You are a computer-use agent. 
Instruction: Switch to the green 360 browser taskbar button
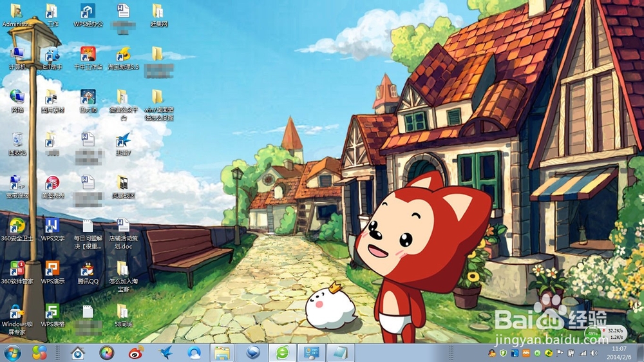(282, 353)
